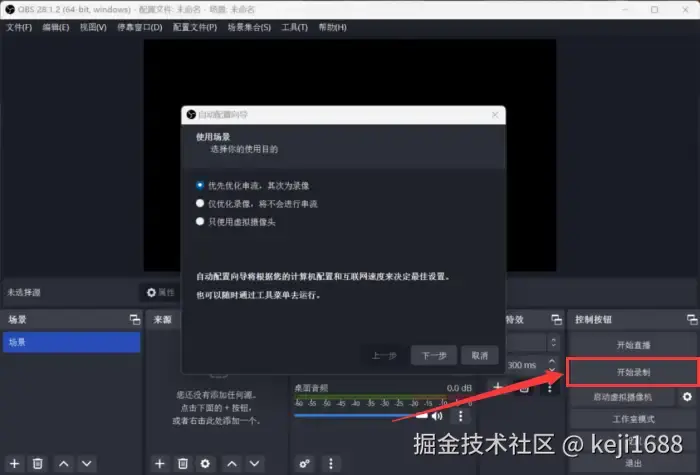Viewport: 700px width, 475px height.
Task: Delete selected scene with trash icon
Action: coord(38,464)
